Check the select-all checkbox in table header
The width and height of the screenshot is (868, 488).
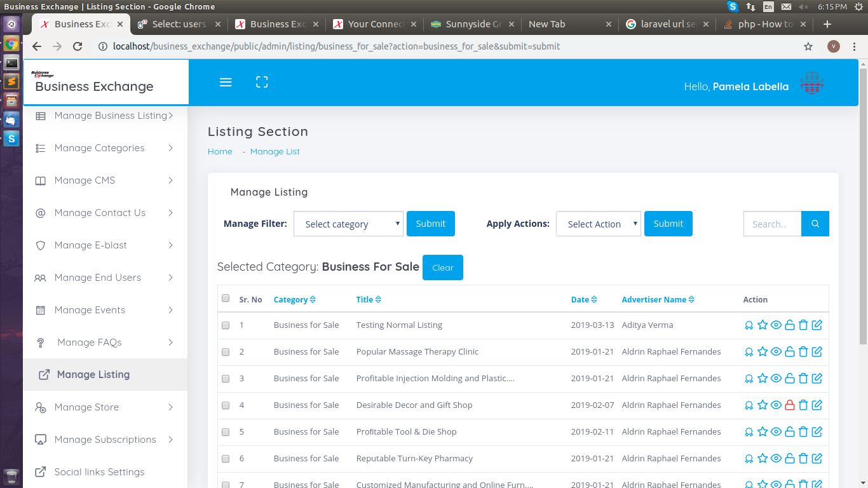[x=226, y=299]
